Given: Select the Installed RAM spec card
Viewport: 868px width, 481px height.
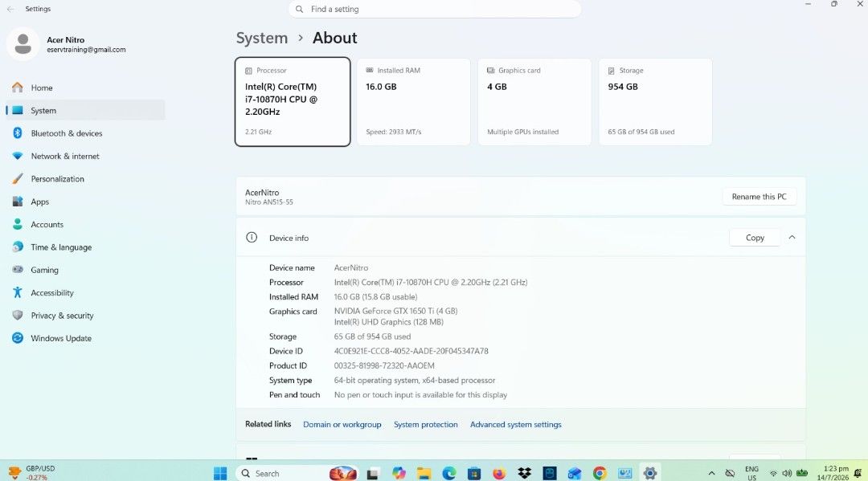Looking at the screenshot, I should (414, 102).
